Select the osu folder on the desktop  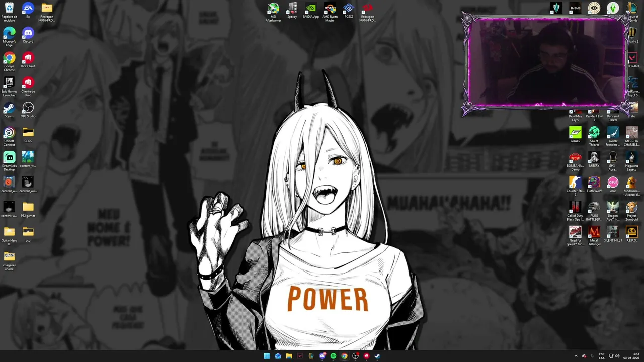coord(28,234)
